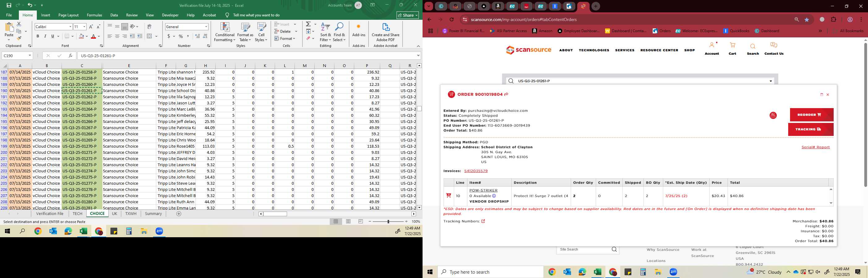This screenshot has height=278, width=868.
Task: Open Conditional Formatting dropdown
Action: tap(225, 32)
